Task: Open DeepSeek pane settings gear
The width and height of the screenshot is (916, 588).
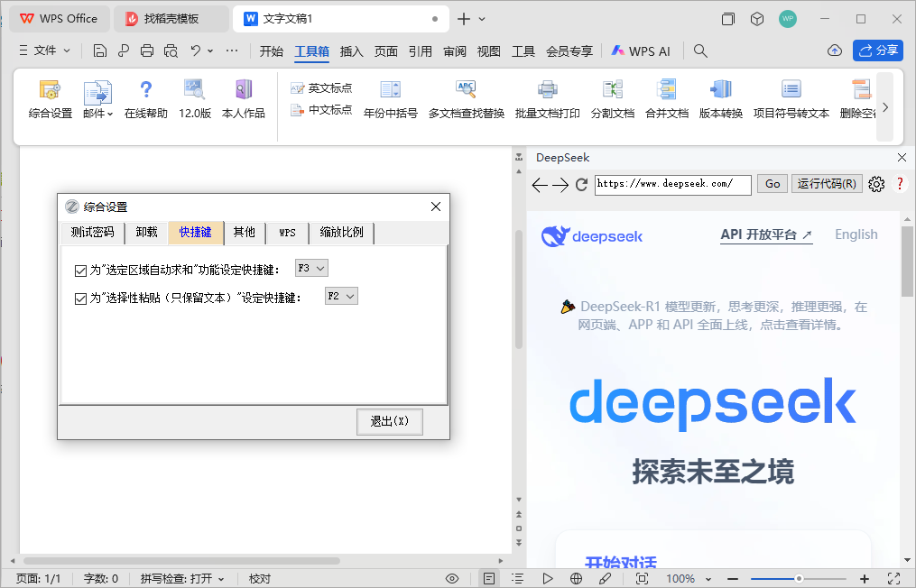Action: pos(876,185)
